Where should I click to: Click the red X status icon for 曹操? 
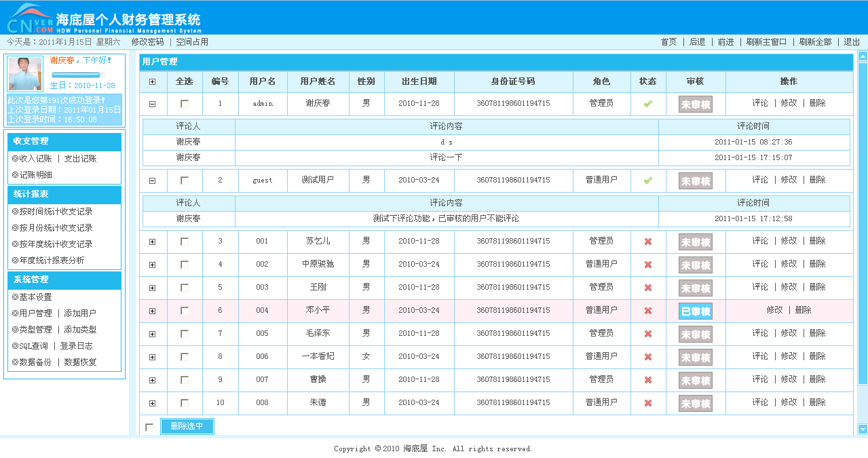click(648, 380)
